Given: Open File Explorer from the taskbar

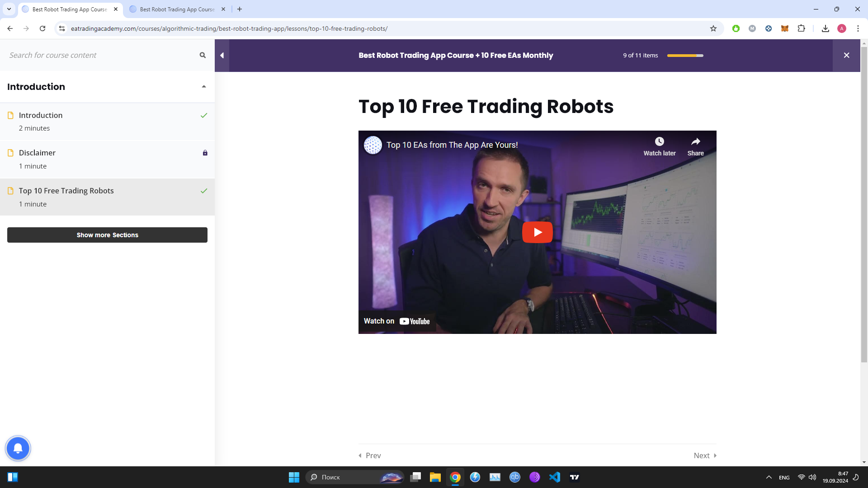Looking at the screenshot, I should (x=435, y=477).
